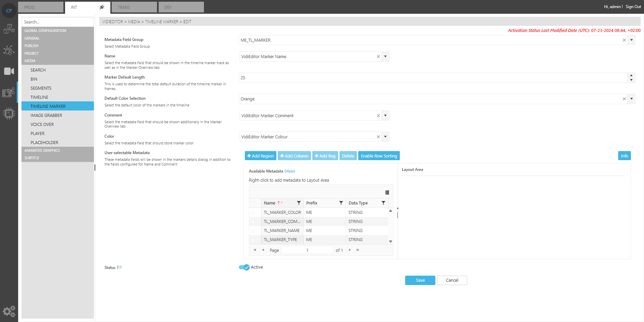
Task: Click the Save button
Action: [x=420, y=280]
